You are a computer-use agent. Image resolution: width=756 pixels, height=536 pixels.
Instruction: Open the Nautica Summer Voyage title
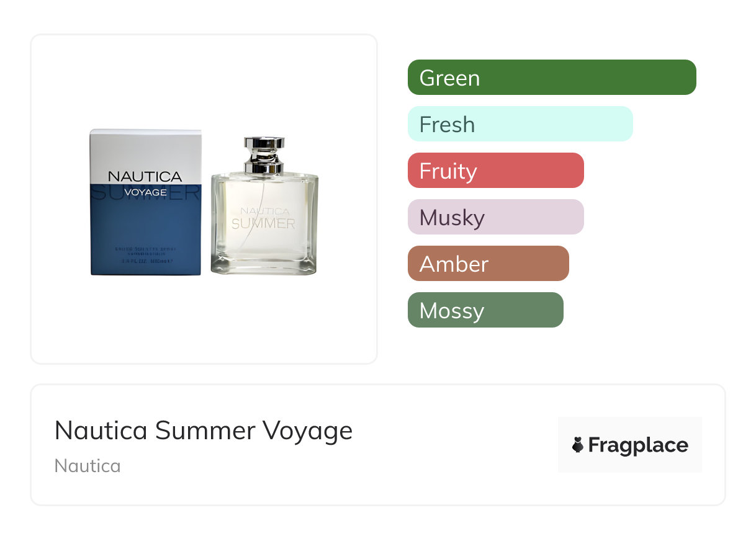pos(203,431)
